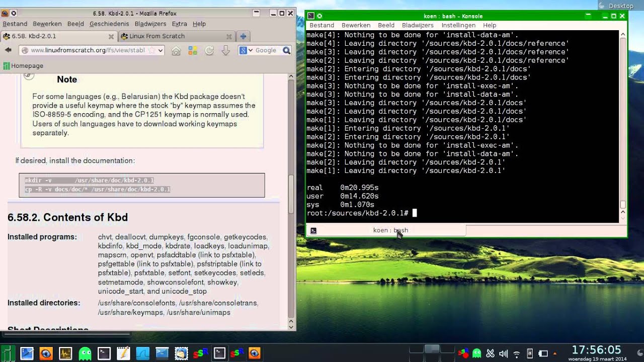The image size is (644, 362).
Task: Close the Linux From Scratch tab
Action: (x=229, y=36)
